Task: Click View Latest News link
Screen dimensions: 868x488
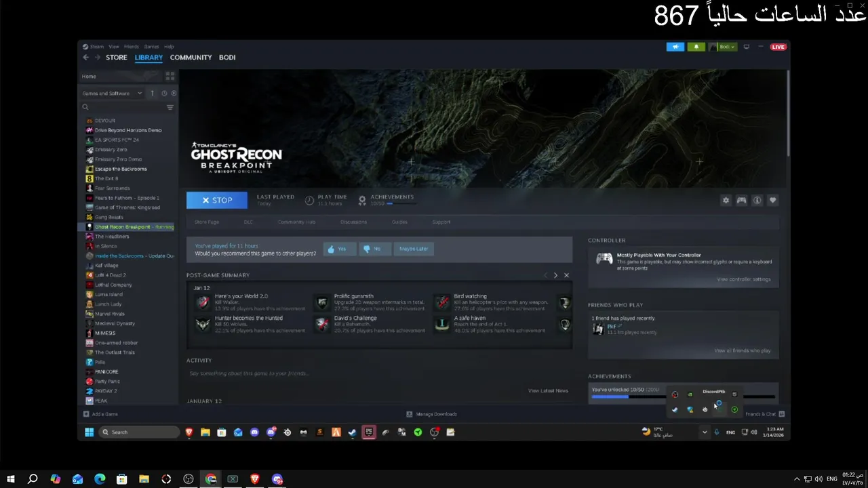Action: (x=548, y=390)
